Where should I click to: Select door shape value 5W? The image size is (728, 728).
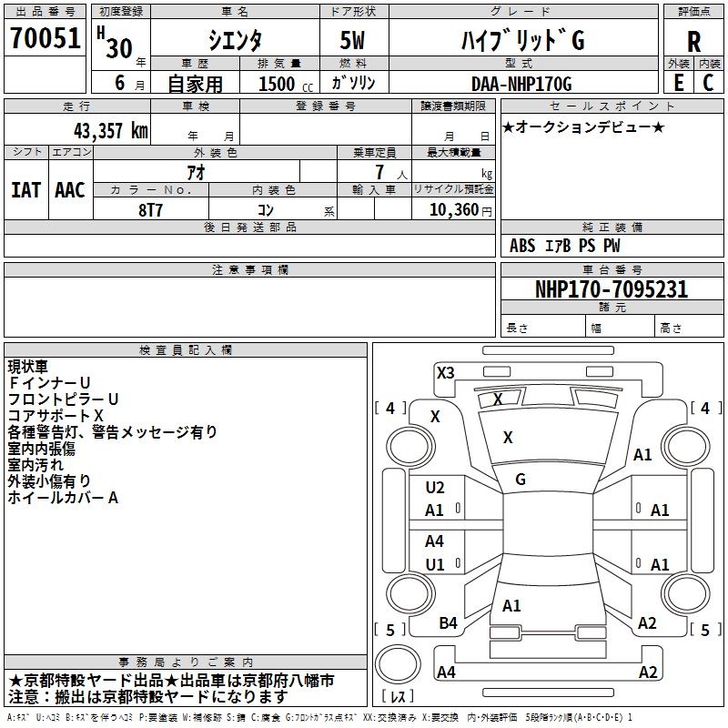(x=352, y=40)
